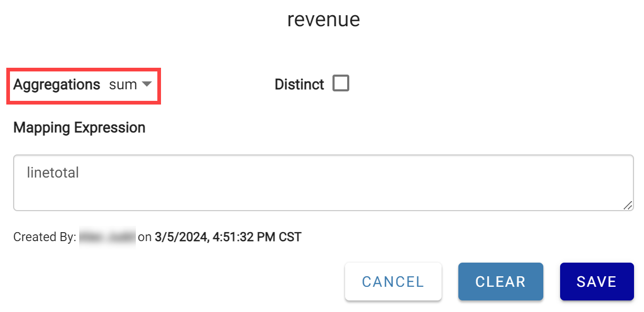
Task: Click the textarea resize handle icon
Action: point(628,206)
